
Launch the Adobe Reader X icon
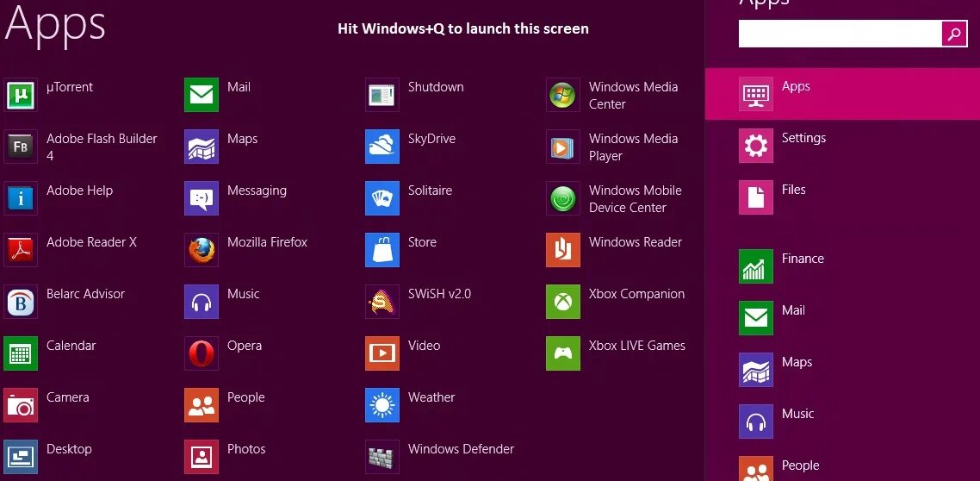21,250
